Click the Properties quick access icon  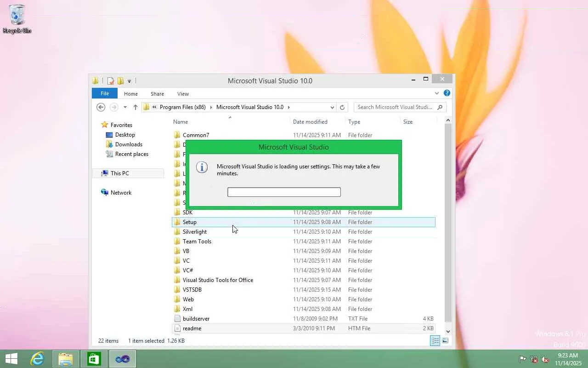pyautogui.click(x=111, y=81)
